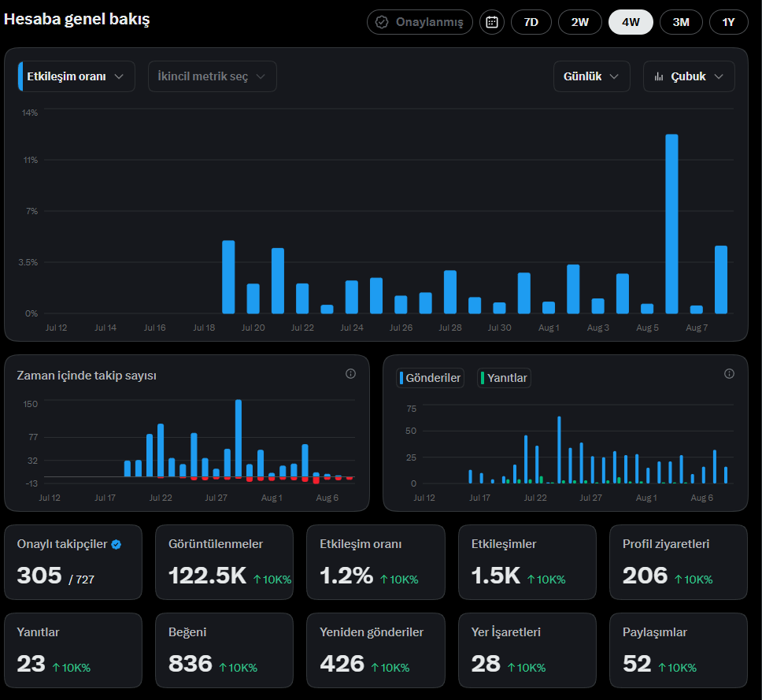Choose the 2W time range
The height and width of the screenshot is (700, 762).
[x=579, y=22]
